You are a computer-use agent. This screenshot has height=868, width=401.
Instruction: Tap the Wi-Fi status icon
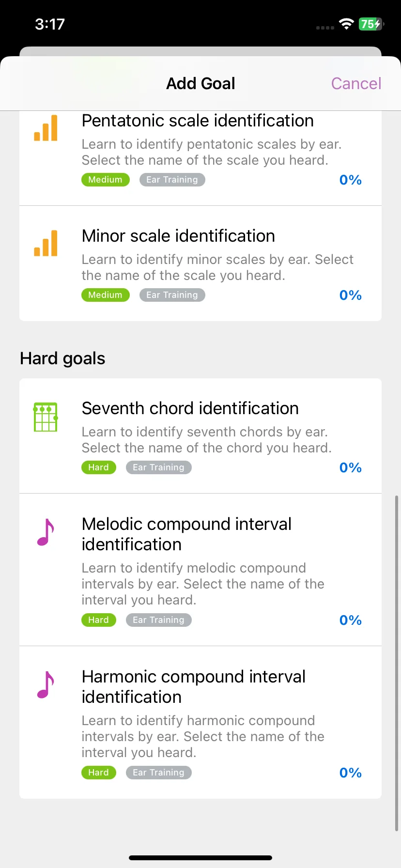click(x=346, y=24)
